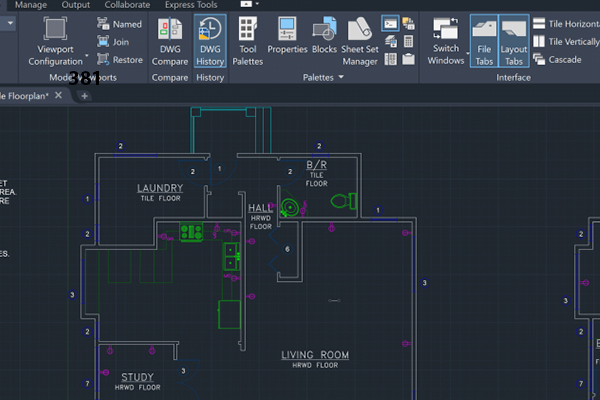The height and width of the screenshot is (400, 600).
Task: Click the Cascade windows icon
Action: click(539, 59)
